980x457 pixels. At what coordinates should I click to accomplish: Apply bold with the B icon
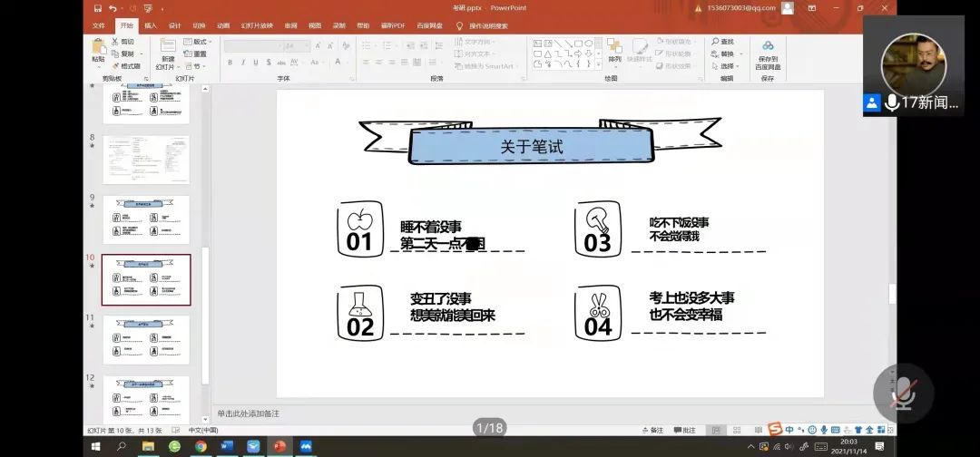pos(230,63)
